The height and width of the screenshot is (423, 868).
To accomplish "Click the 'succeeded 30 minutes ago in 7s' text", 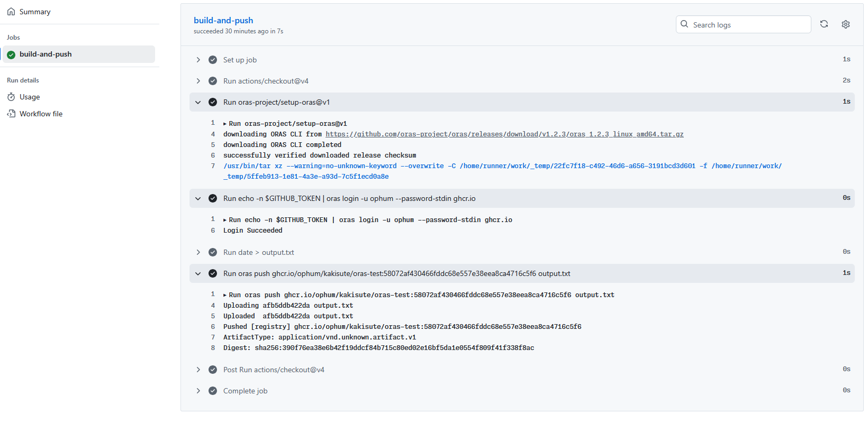I will click(x=238, y=31).
